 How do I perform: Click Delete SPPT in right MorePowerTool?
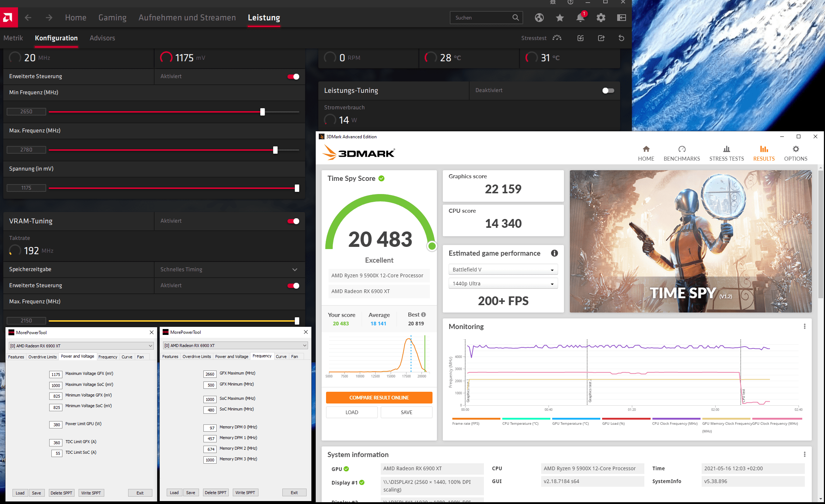[x=216, y=493]
